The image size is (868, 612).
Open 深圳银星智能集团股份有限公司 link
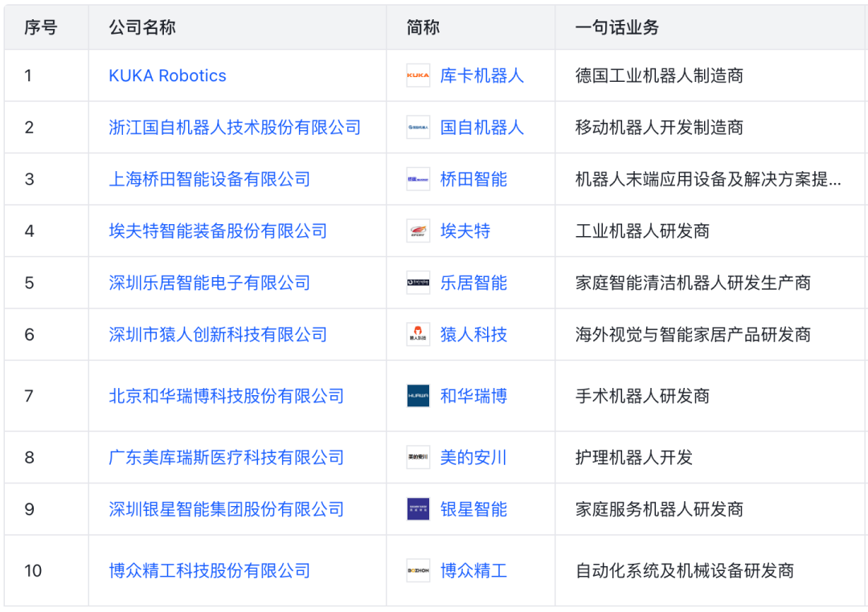[226, 510]
